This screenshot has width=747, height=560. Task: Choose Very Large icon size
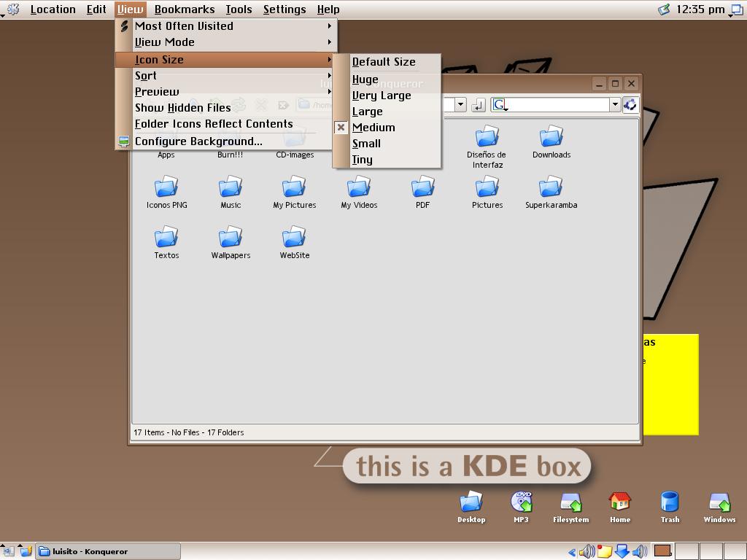(x=387, y=96)
